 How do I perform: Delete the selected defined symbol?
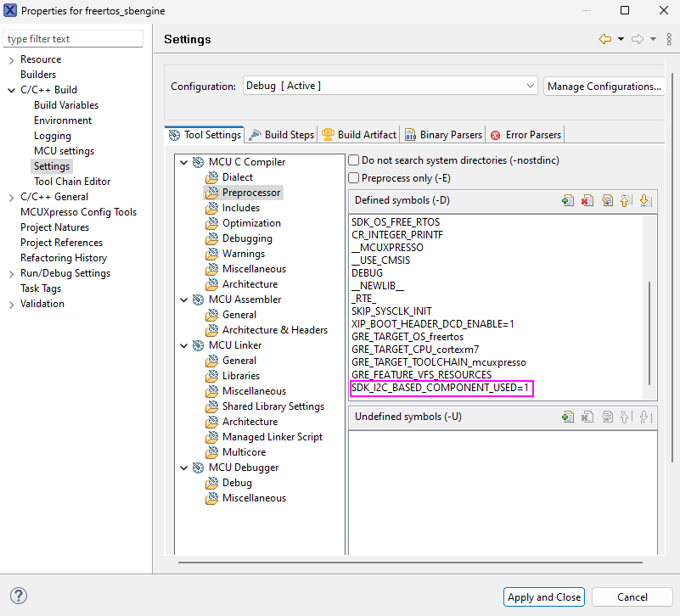pos(587,201)
